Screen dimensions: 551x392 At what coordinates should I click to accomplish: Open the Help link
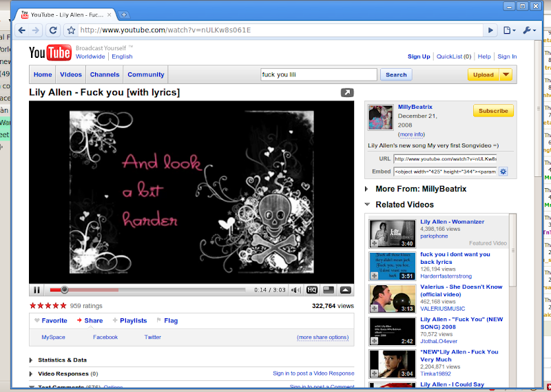point(484,56)
